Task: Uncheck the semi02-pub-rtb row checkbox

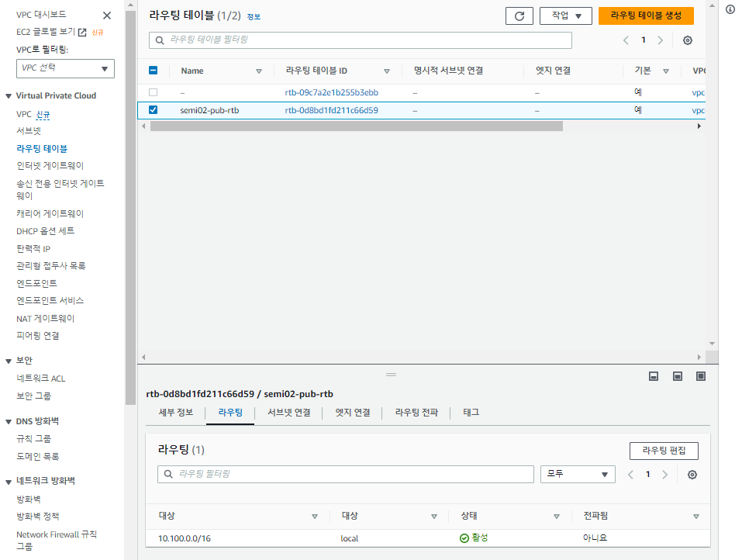Action: tap(153, 110)
